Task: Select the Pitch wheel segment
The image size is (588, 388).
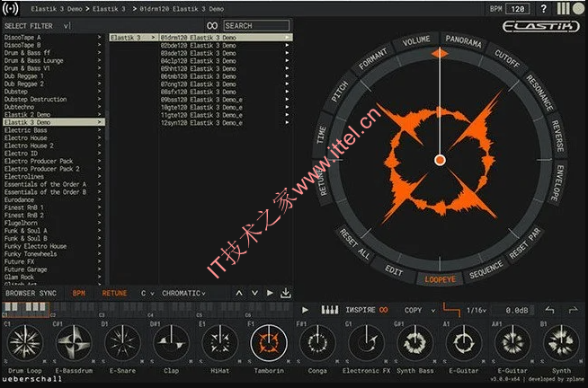Action: (x=340, y=92)
